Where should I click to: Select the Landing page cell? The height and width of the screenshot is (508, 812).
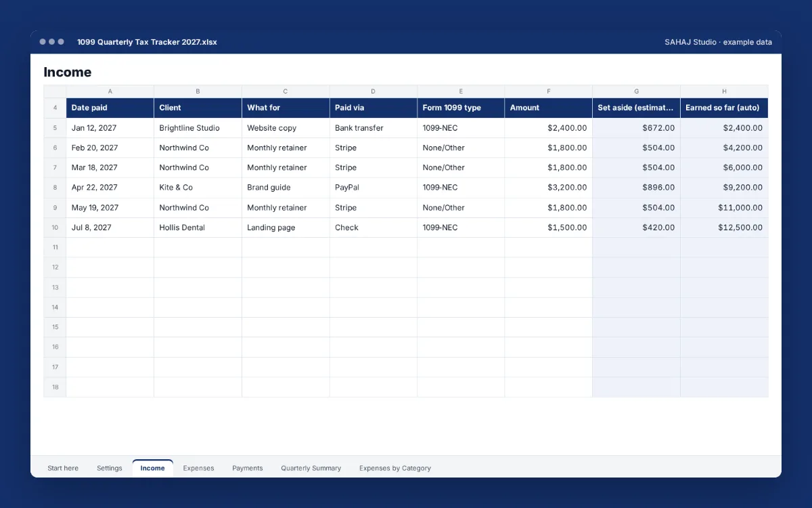click(286, 228)
